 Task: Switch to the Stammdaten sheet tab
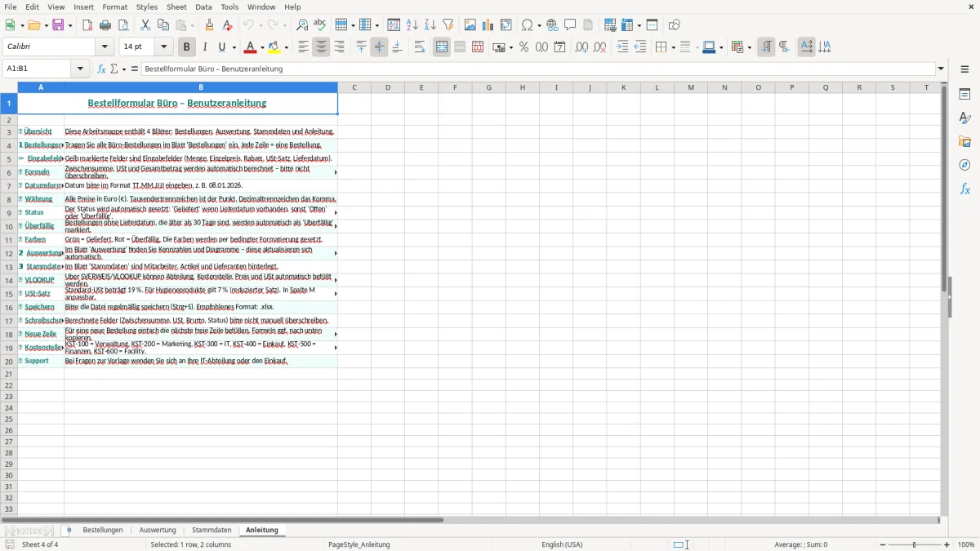[x=212, y=530]
